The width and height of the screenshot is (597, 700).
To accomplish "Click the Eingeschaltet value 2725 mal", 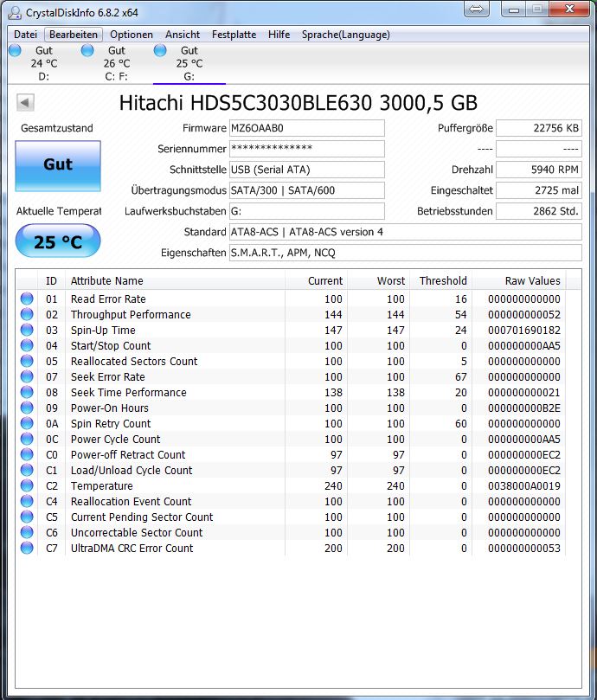I will tap(539, 190).
